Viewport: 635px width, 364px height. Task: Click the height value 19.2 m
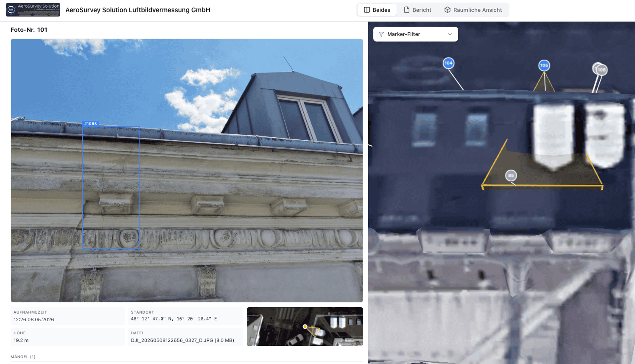pos(21,340)
